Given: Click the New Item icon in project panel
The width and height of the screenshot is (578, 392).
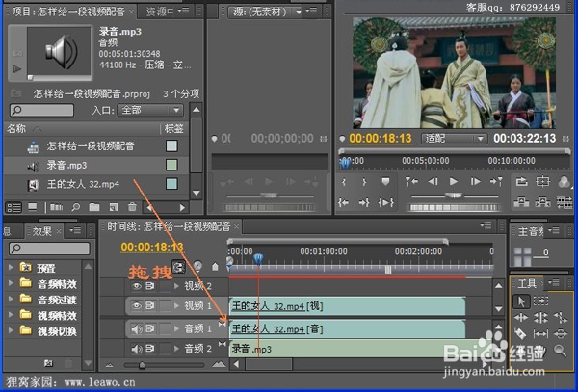Looking at the screenshot, I should pyautogui.click(x=114, y=207).
